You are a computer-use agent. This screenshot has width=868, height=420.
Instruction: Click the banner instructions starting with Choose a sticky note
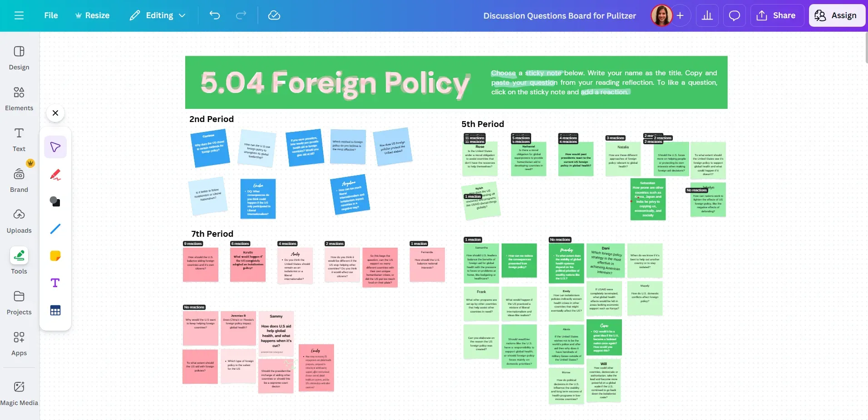click(604, 83)
